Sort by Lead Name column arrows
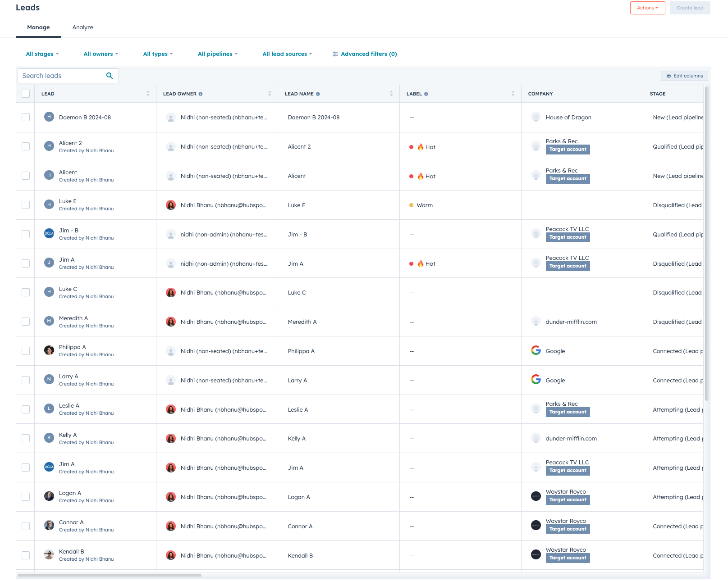Screen dimensions: 728x581 click(391, 94)
